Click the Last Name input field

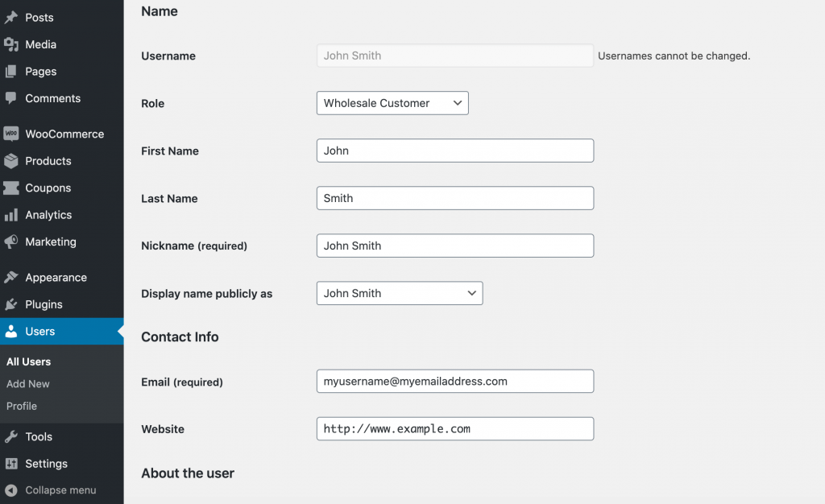pyautogui.click(x=455, y=198)
